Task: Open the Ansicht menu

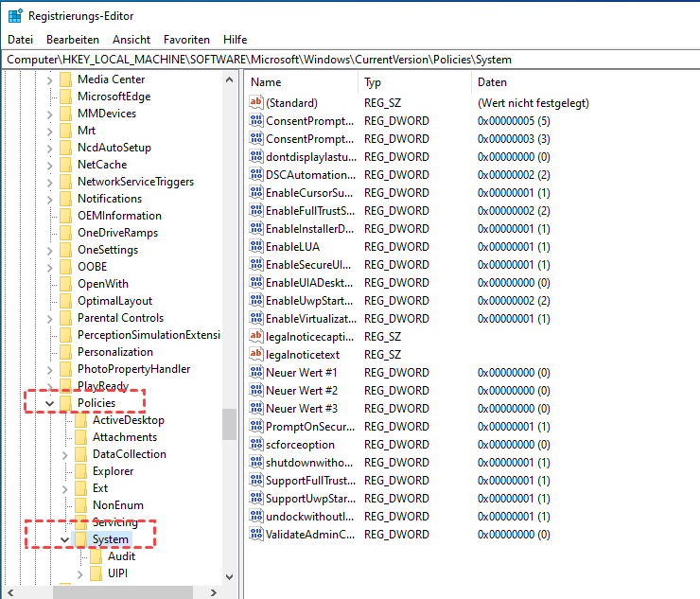Action: coord(131,40)
